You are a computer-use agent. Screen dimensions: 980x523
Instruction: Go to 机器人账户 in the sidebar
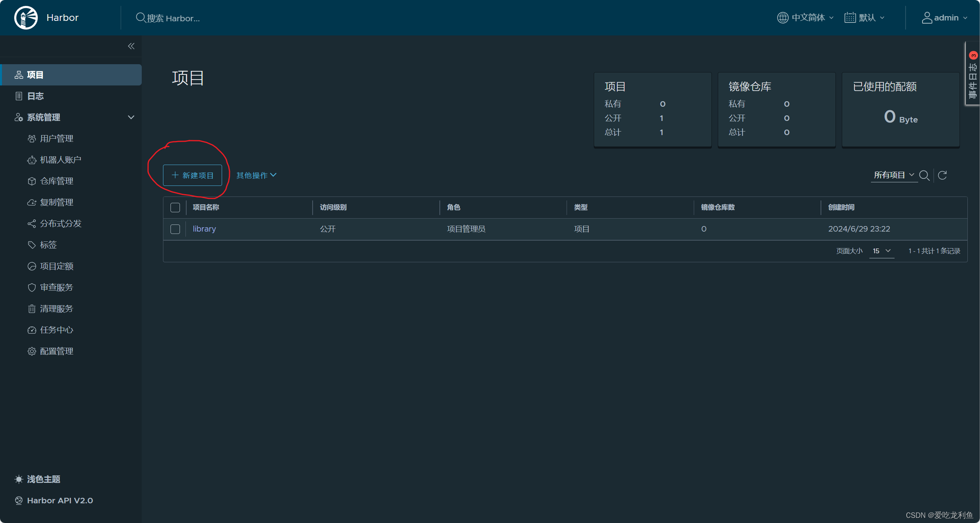coord(61,160)
